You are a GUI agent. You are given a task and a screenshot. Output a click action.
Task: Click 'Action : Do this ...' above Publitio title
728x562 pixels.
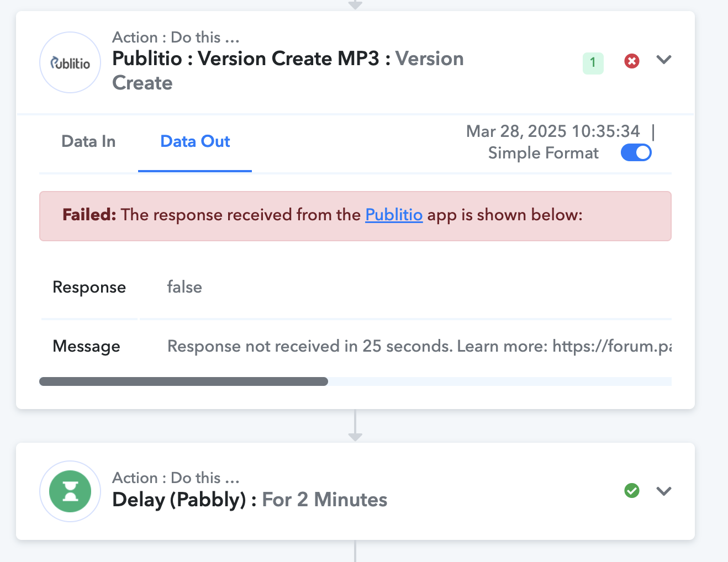[176, 38]
